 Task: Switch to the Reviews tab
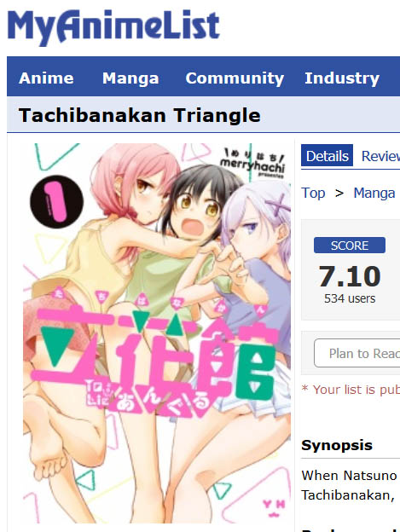380,156
